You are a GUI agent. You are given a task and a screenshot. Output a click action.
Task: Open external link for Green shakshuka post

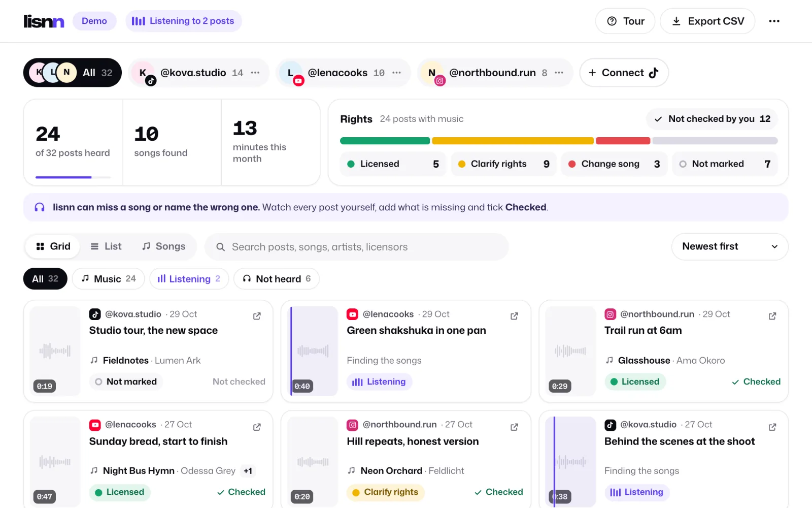(514, 316)
